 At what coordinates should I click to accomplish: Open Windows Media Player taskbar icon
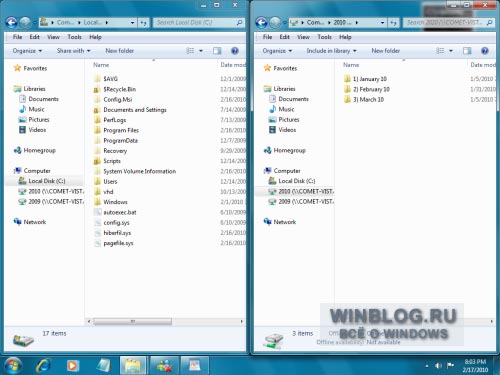pyautogui.click(x=72, y=366)
